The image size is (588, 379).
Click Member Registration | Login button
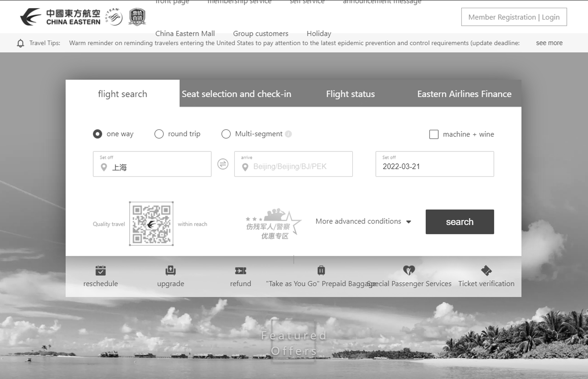[x=514, y=17]
